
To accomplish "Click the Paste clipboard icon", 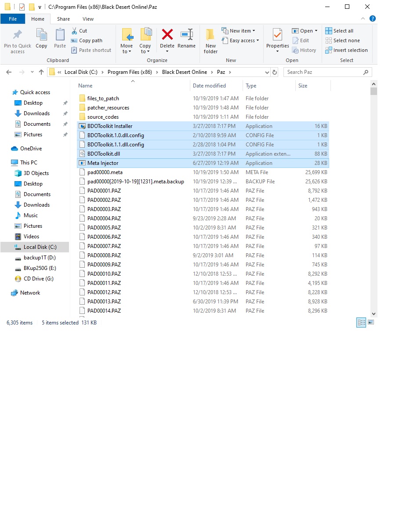I will click(x=60, y=35).
